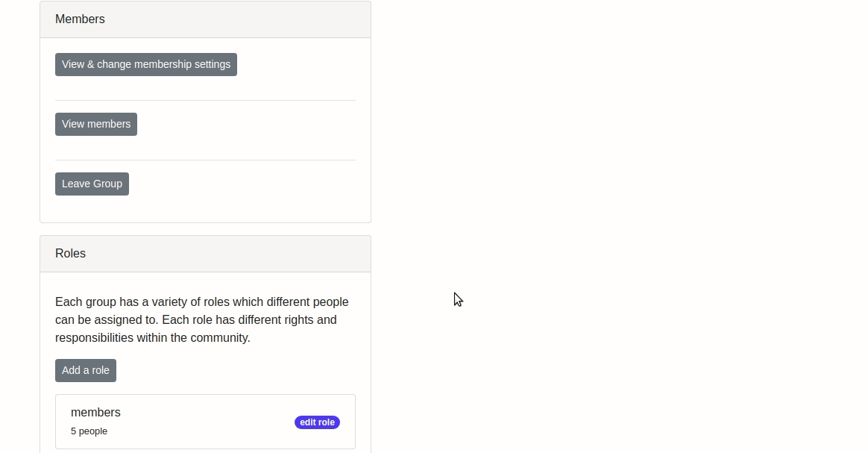Click the Members panel header
The height and width of the screenshot is (453, 868).
tap(205, 19)
